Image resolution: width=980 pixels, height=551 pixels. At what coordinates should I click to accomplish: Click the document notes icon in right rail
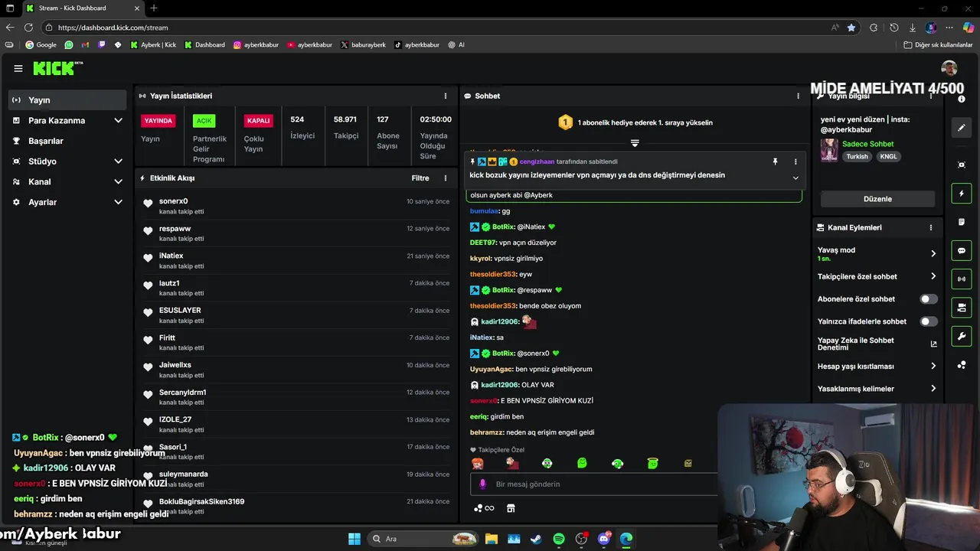click(x=962, y=222)
